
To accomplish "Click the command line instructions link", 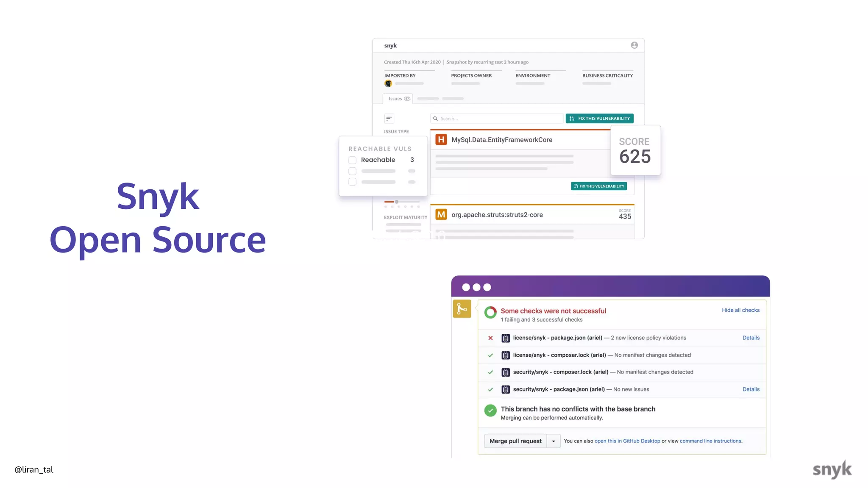I will 710,441.
